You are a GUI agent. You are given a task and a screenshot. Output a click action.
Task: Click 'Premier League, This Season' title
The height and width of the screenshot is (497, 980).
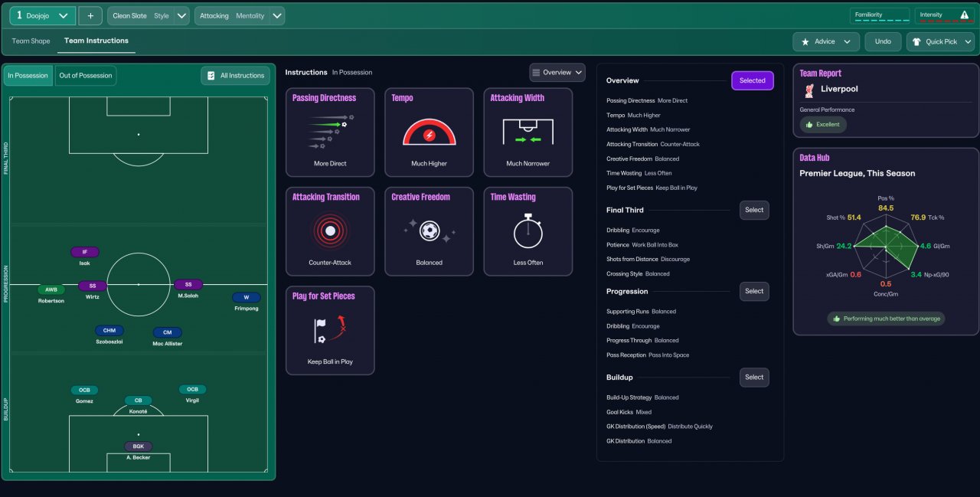(x=857, y=173)
